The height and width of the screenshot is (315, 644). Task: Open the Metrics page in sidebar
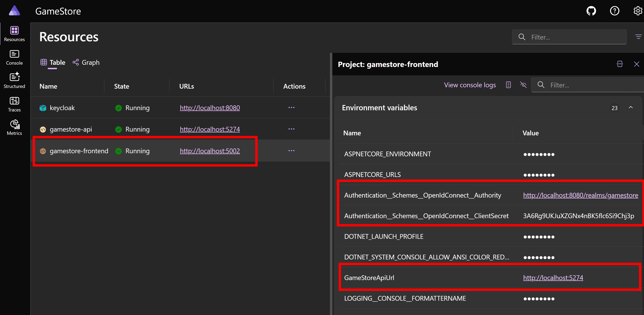14,128
